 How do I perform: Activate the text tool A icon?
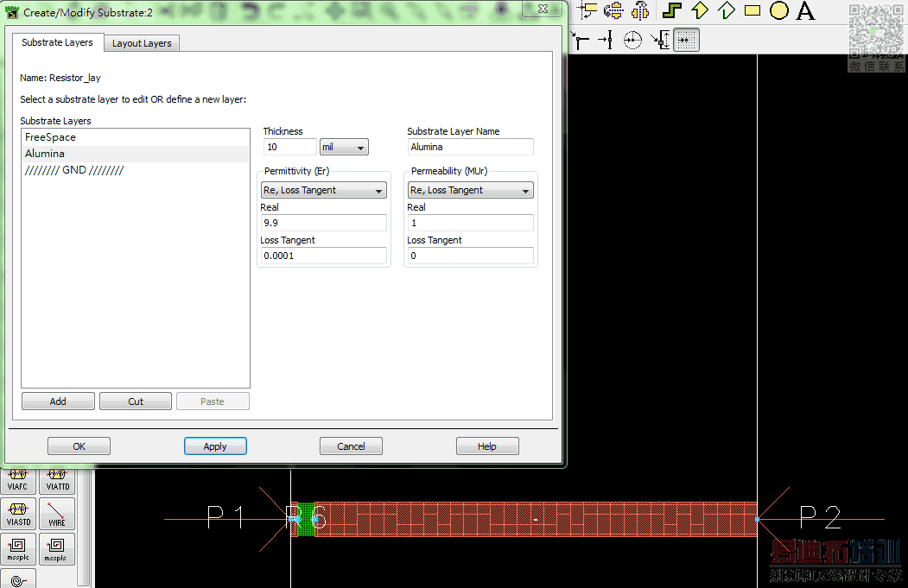805,10
